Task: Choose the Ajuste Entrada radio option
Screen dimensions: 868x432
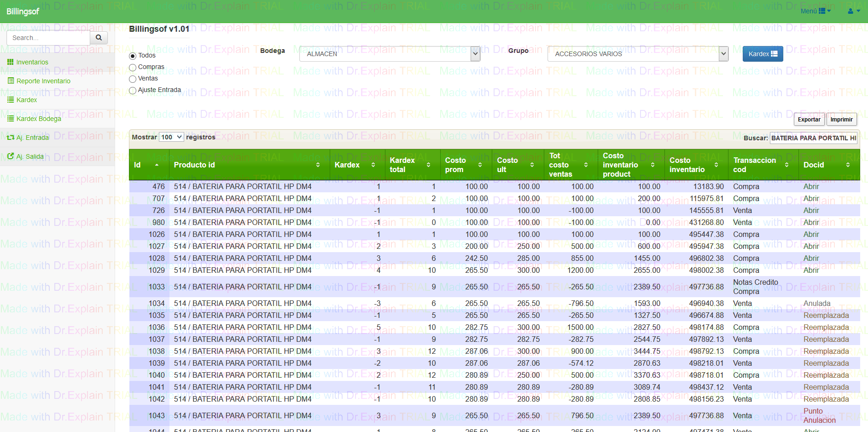Action: click(133, 91)
